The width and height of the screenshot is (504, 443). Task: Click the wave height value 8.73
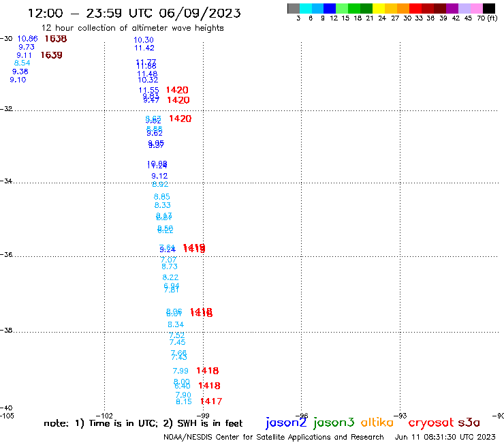(170, 266)
